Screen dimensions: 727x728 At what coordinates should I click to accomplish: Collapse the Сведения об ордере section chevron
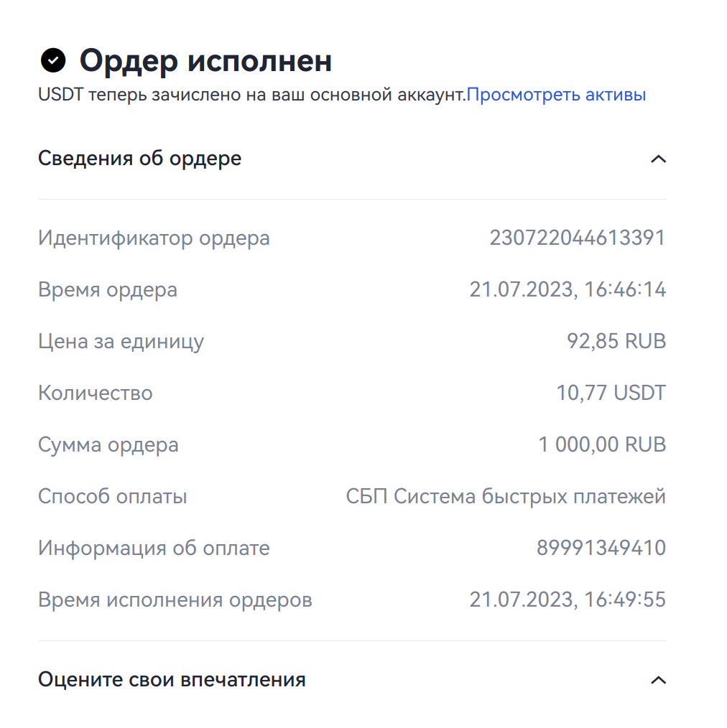click(658, 159)
